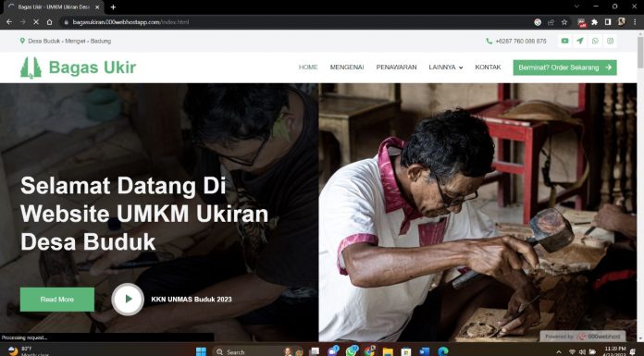This screenshot has width=644, height=356.
Task: Open the browser home page
Action: (49, 22)
